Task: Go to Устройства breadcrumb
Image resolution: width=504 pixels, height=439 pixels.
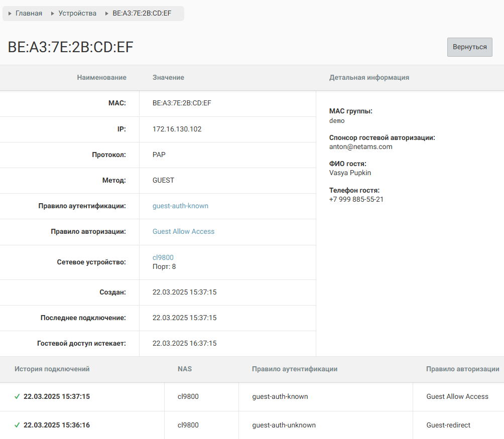Action: point(77,14)
